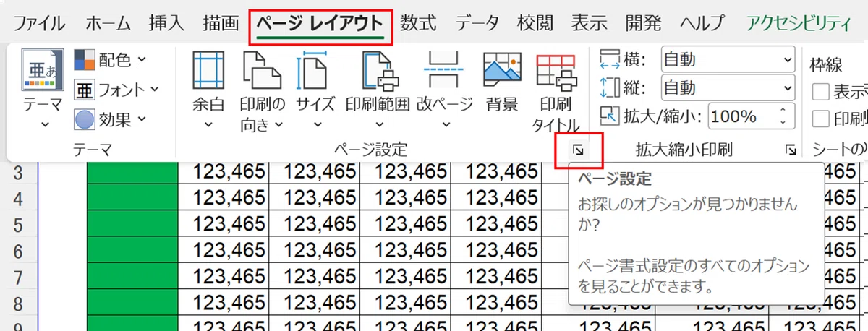Toggle the 枠線 表示 checkbox
The height and width of the screenshot is (331, 868).
(821, 92)
